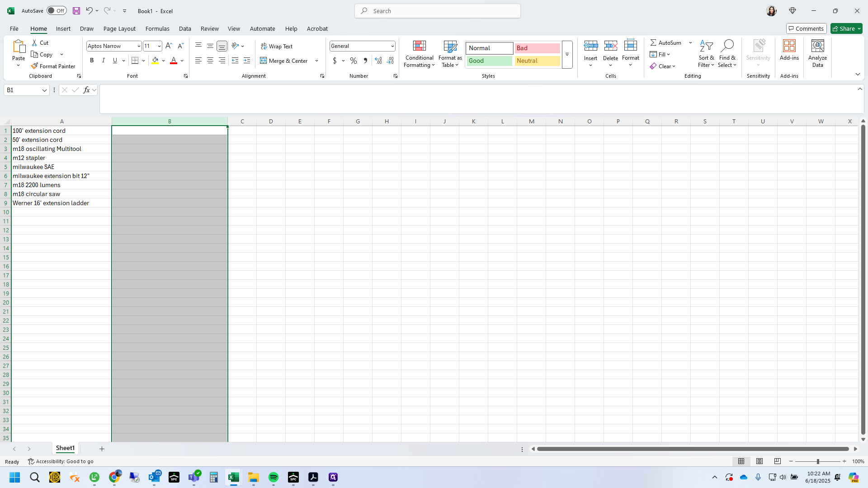Toggle Center horizontal alignment
The image size is (868, 488).
coord(210,61)
